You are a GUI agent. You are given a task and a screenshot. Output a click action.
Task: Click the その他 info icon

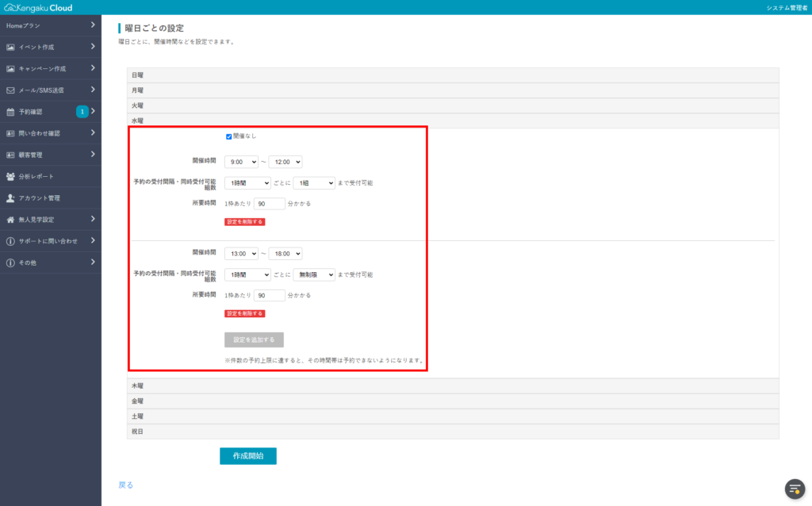(10, 263)
